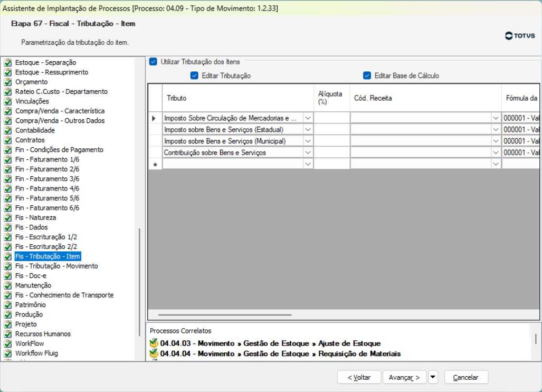
Task: Open process 04.04.03 Ajuste de Estoque
Action: tap(270, 343)
